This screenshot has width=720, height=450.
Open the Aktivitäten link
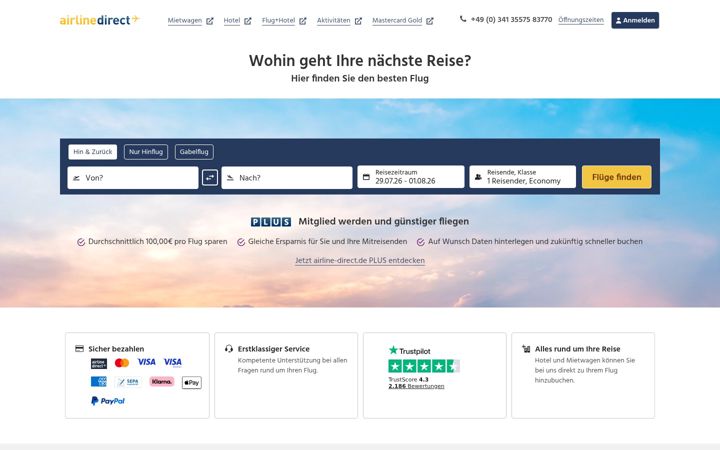click(333, 21)
